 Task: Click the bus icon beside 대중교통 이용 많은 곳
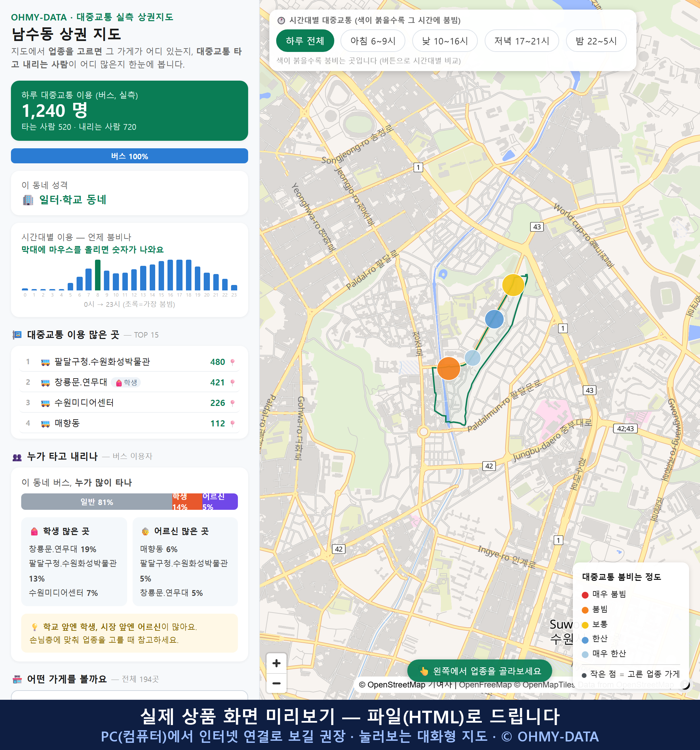[x=17, y=335]
